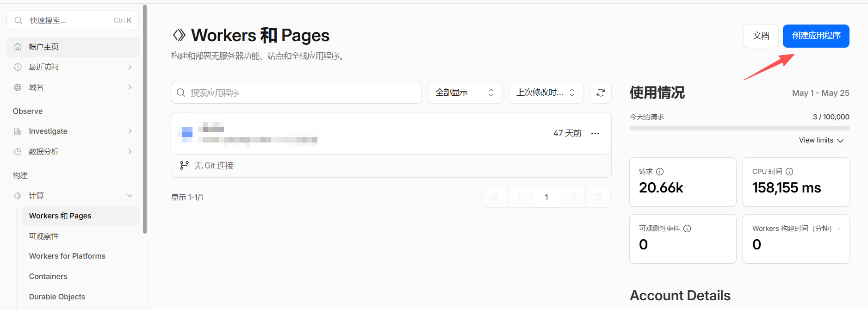Click the magnifier icon in 搜索应用程序 field

[x=181, y=93]
